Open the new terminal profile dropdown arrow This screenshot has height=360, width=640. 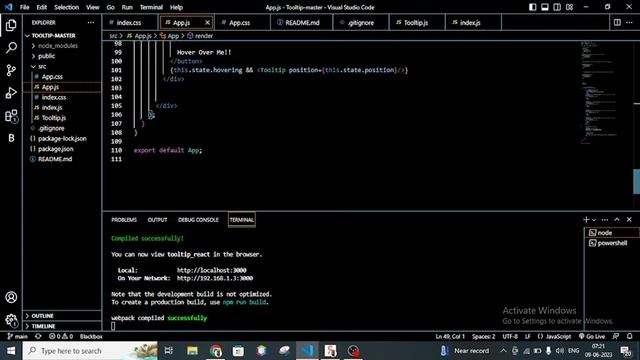[594, 220]
